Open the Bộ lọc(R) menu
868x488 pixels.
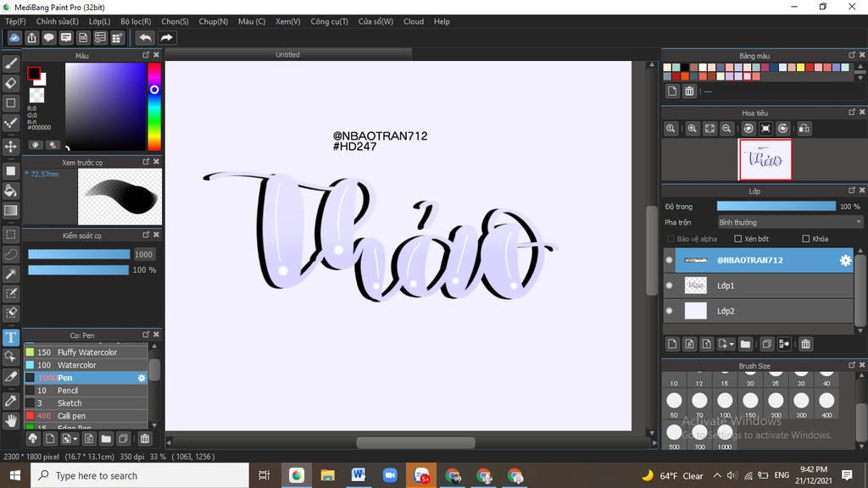[x=136, y=21]
